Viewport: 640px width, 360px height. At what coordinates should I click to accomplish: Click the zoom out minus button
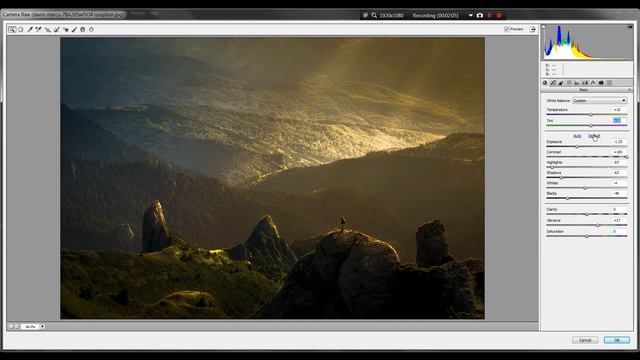[x=11, y=327]
